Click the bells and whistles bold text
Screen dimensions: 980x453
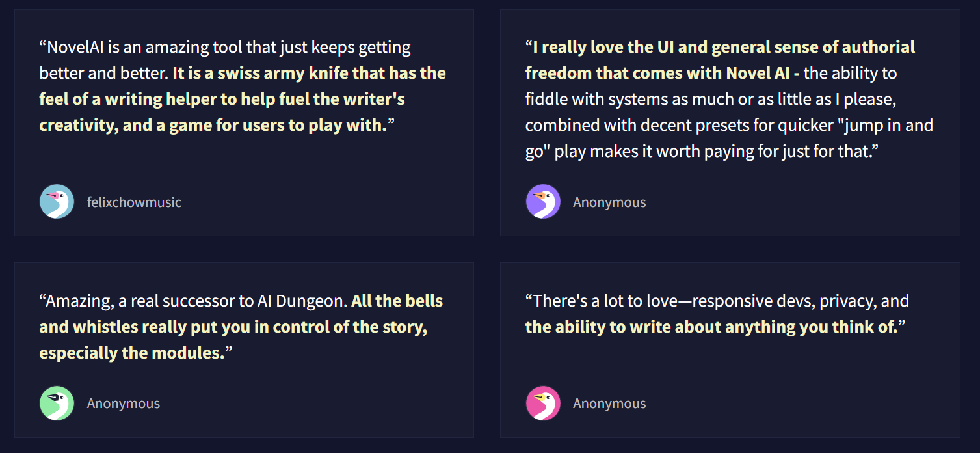click(241, 327)
